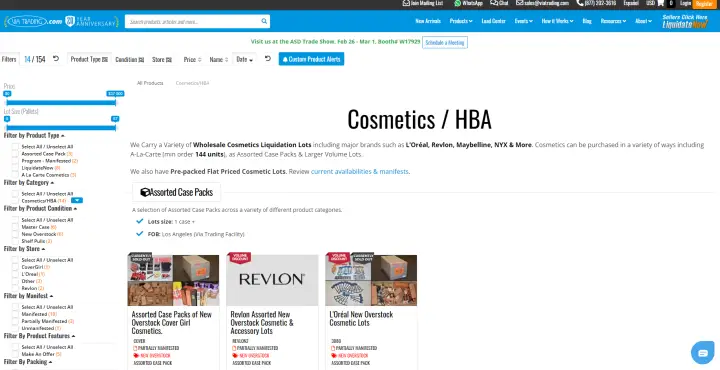The width and height of the screenshot is (720, 370).
Task: Click the 30 Year Anniversary badge
Action: (92, 22)
